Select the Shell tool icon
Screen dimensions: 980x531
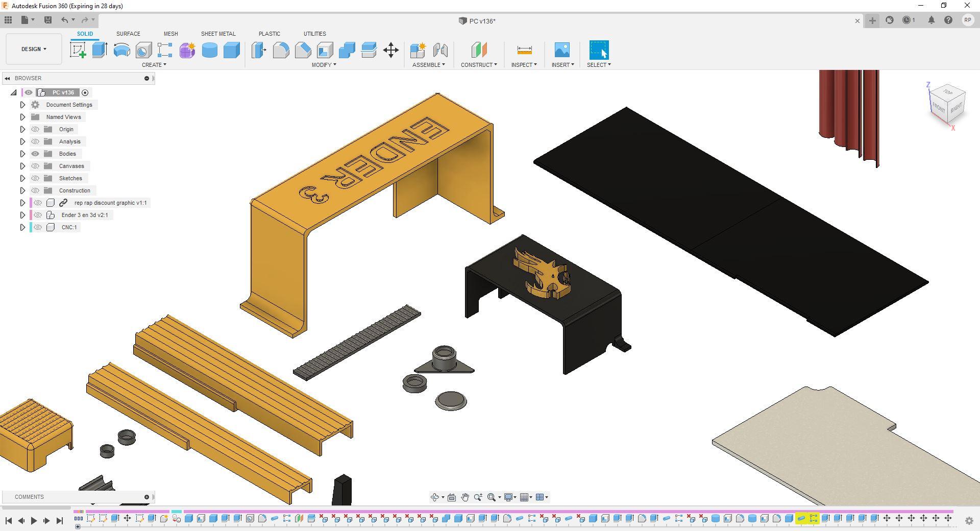click(325, 50)
